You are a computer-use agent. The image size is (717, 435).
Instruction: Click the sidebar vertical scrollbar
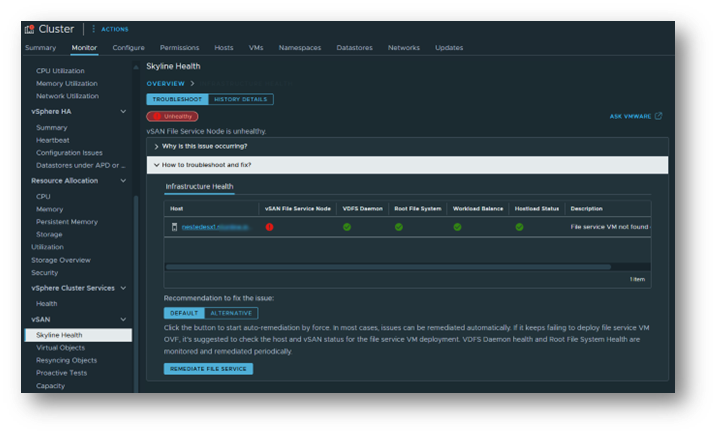[136, 293]
